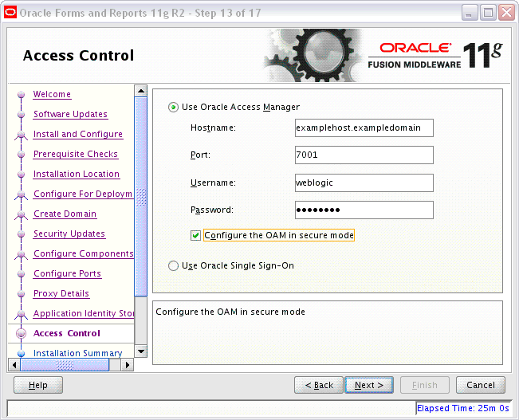
Task: Click the Installation Summary step bullet icon
Action: pyautogui.click(x=22, y=354)
